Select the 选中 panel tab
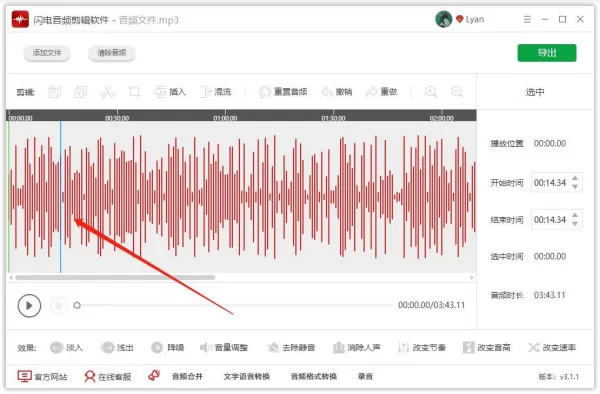This screenshot has width=600, height=394. (x=535, y=92)
